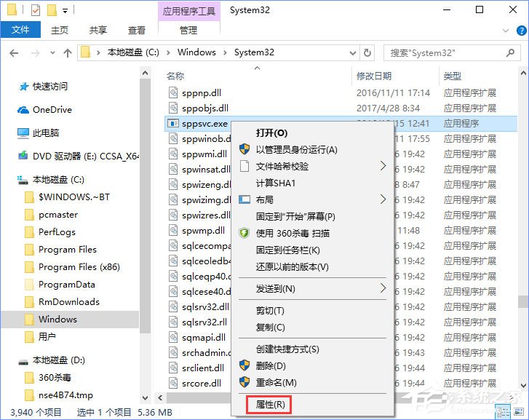Click file list scroll up arrow

pos(523,73)
